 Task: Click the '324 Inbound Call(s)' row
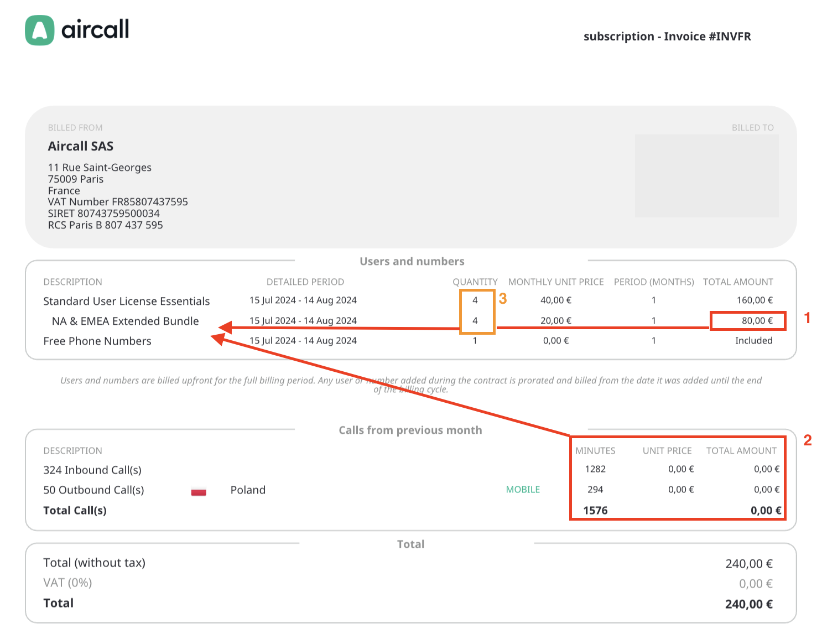tap(92, 470)
